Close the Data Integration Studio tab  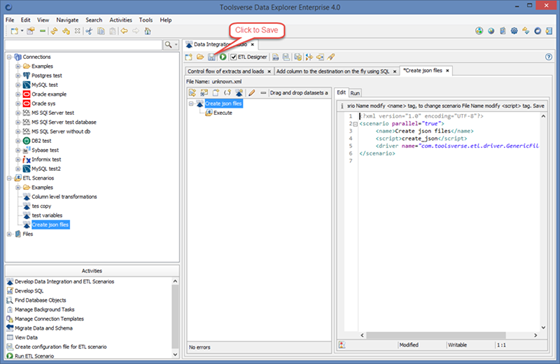(x=252, y=45)
